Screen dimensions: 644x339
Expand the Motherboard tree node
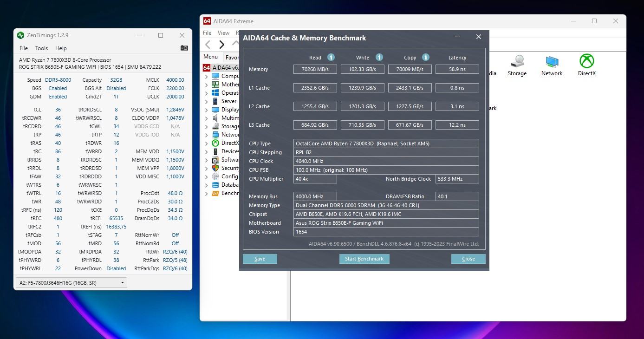click(207, 85)
